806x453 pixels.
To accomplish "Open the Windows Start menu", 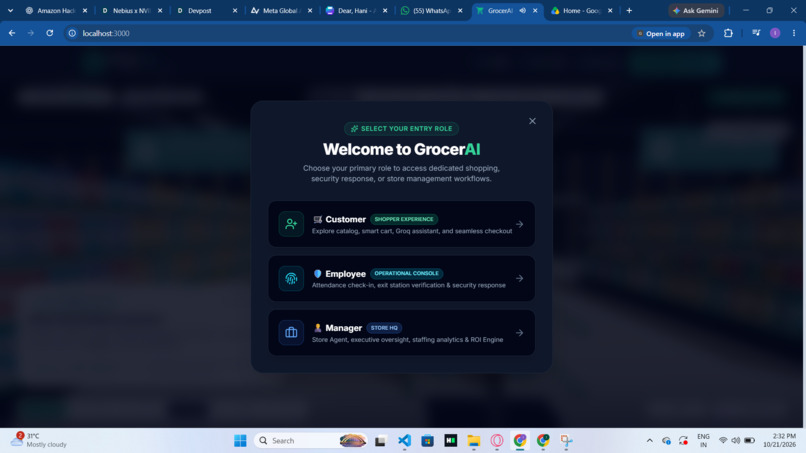I will (240, 441).
